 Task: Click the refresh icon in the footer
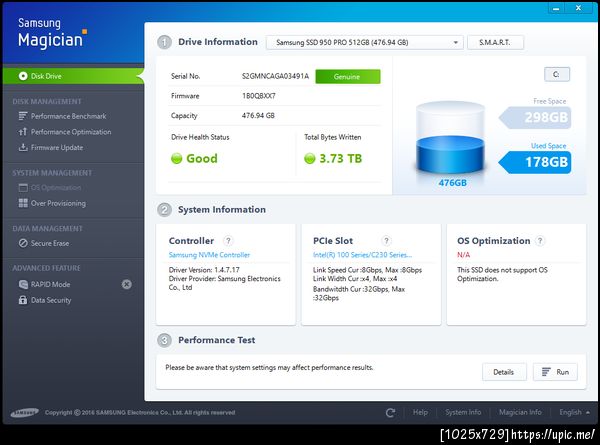click(390, 412)
